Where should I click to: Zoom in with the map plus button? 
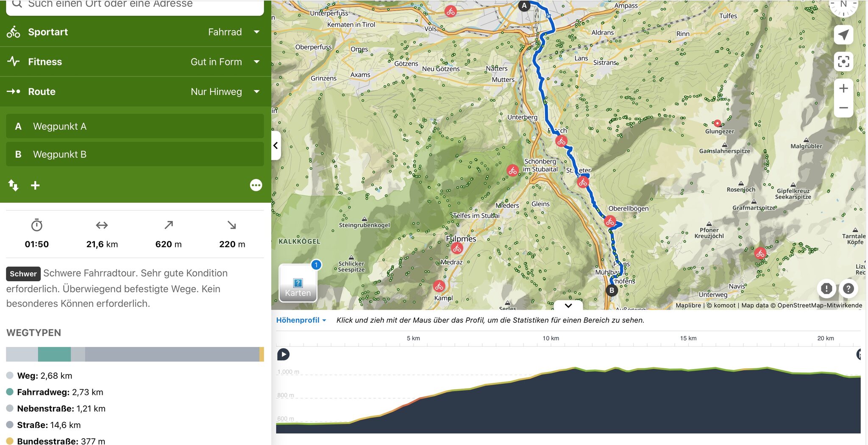pos(843,88)
